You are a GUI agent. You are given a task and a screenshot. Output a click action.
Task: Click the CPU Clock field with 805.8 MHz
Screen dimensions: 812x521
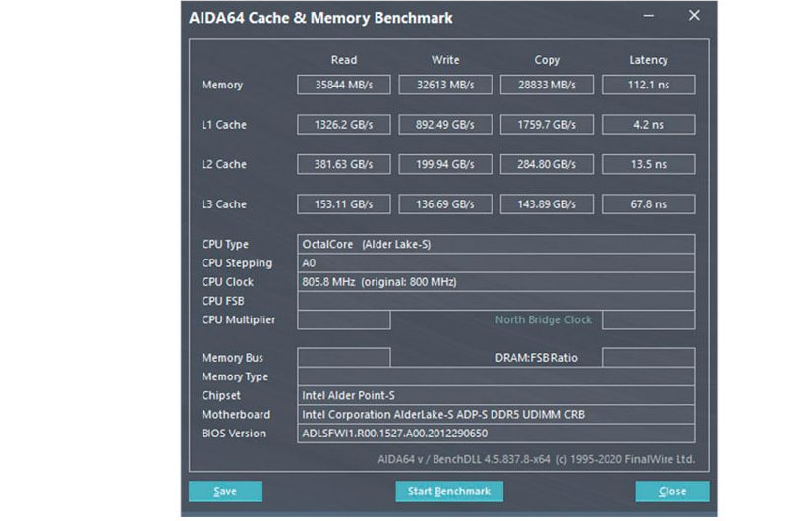(x=496, y=282)
